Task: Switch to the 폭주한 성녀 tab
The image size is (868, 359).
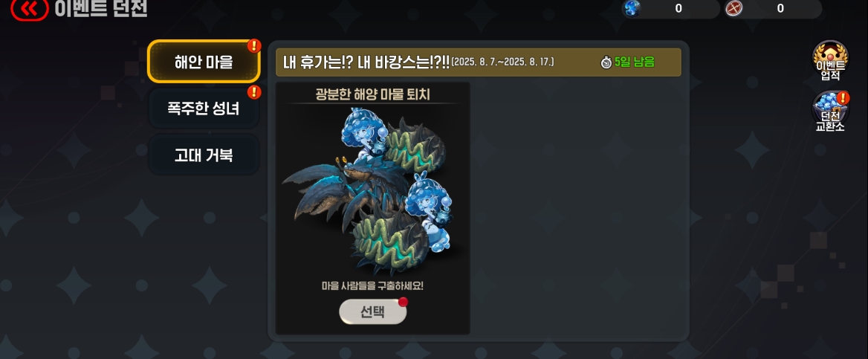Action: pyautogui.click(x=204, y=108)
